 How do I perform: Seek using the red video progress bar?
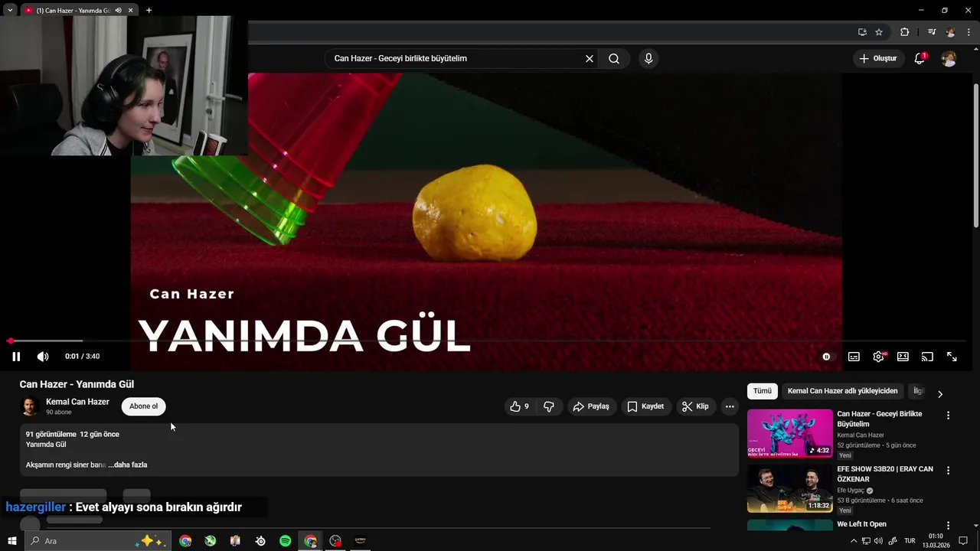point(487,341)
